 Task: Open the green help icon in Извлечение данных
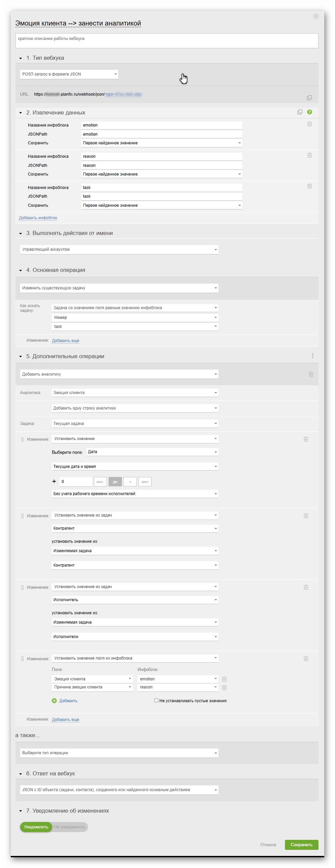(x=309, y=112)
